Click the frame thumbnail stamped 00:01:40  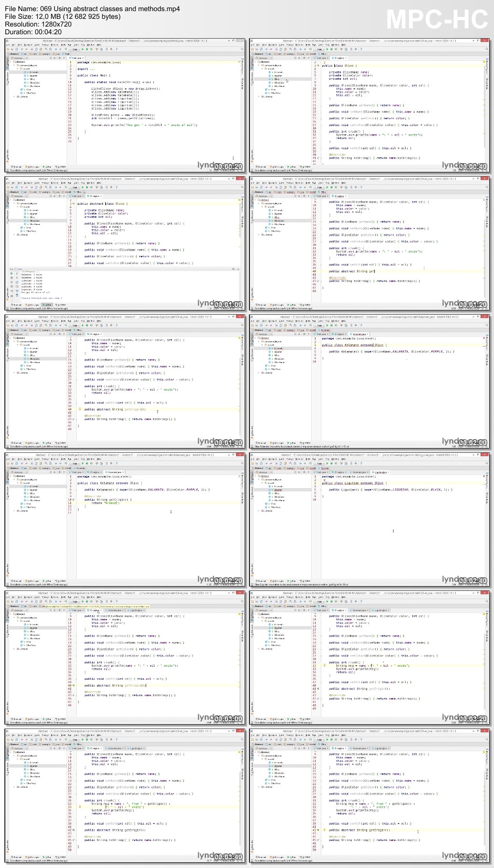[125, 381]
